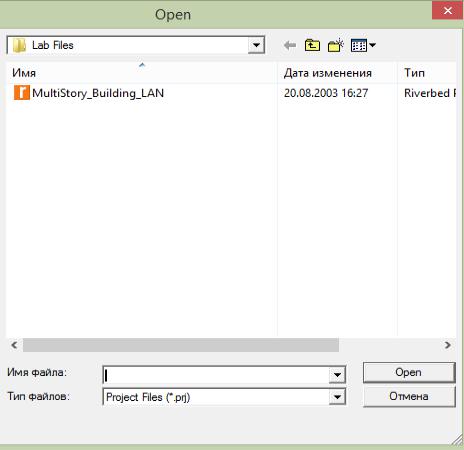Expand view menu dropdown arrow
Viewport: 464px width, 450px height.
point(373,45)
